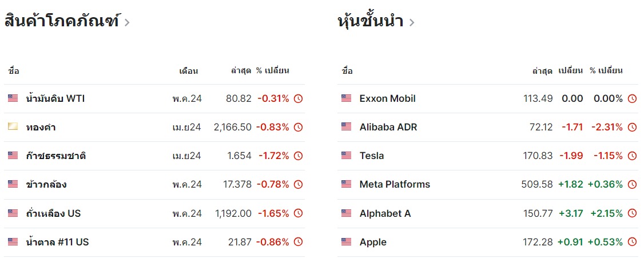Open the Alphabet A stock link
This screenshot has width=644, height=258.
(385, 213)
